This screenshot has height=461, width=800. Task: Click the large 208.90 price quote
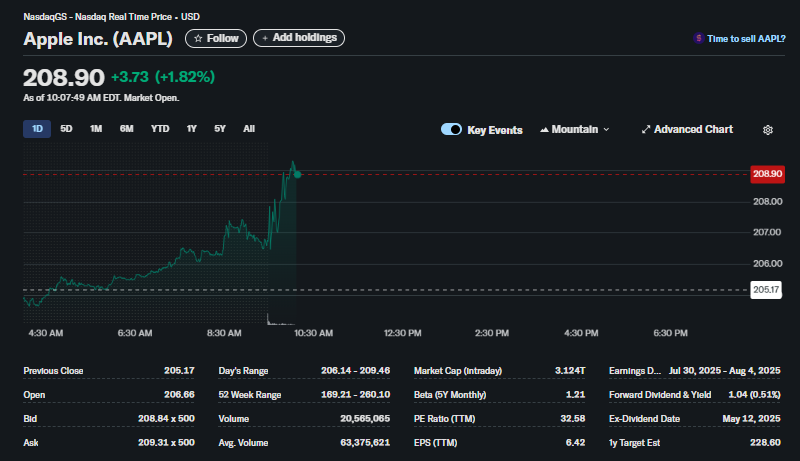point(64,78)
